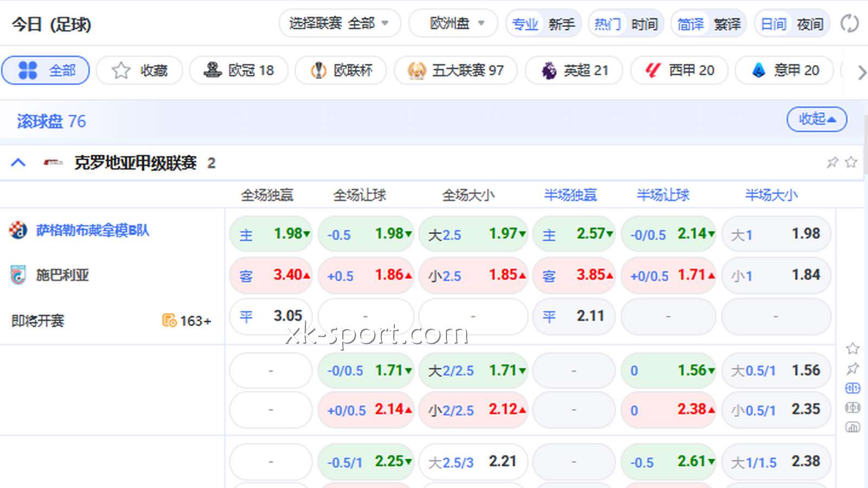Select home win odds 1.98
The width and height of the screenshot is (868, 488).
pos(271,234)
